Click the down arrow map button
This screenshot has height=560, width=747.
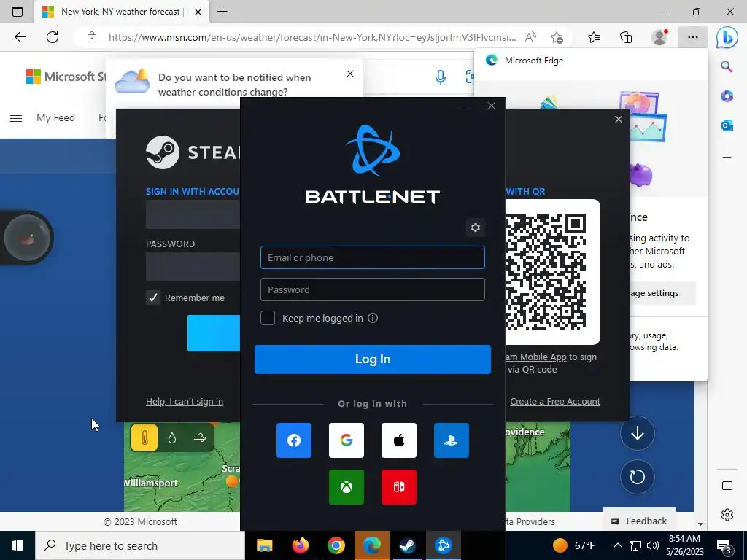click(638, 433)
